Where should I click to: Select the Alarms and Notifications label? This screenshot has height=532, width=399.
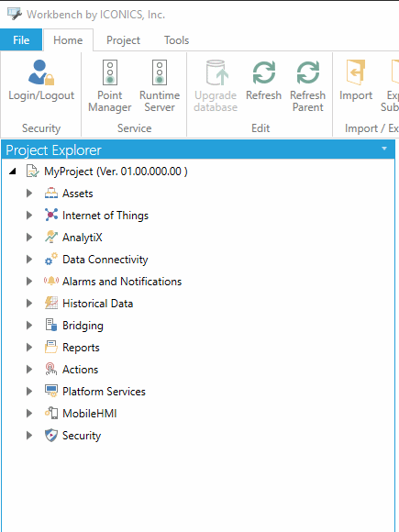pyautogui.click(x=122, y=282)
